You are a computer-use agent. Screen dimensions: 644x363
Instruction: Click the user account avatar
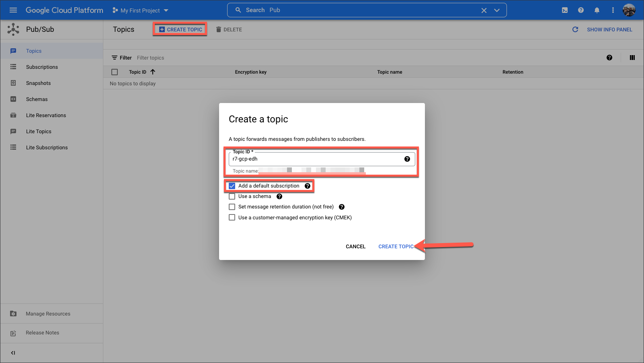point(629,10)
